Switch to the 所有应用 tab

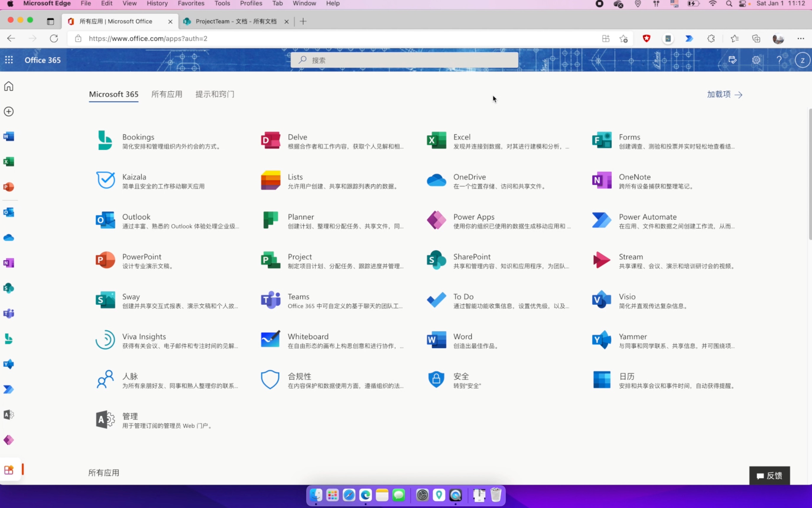pos(167,94)
